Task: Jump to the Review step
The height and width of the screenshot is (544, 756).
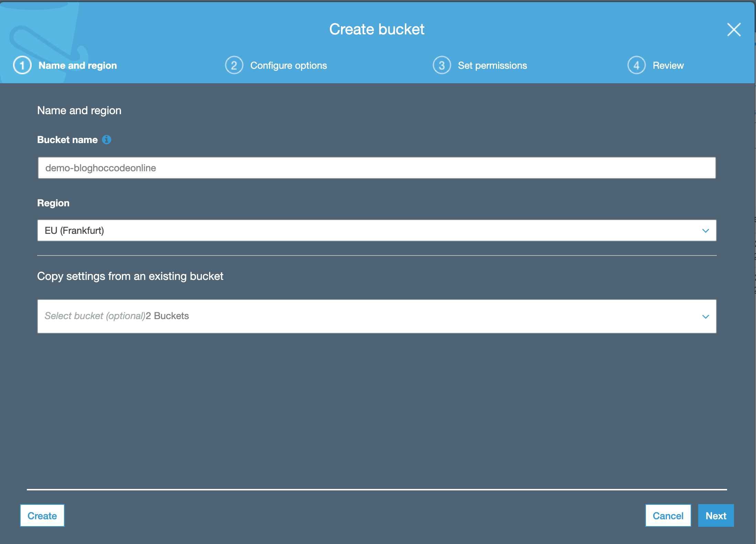Action: pyautogui.click(x=668, y=66)
